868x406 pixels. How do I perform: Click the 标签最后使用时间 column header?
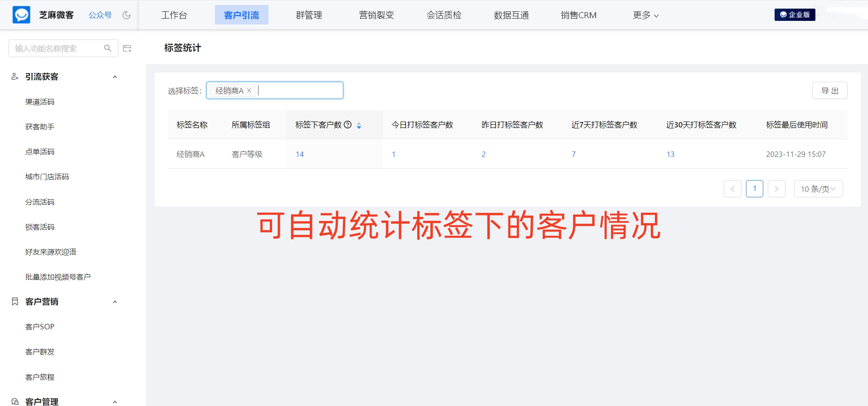(797, 125)
